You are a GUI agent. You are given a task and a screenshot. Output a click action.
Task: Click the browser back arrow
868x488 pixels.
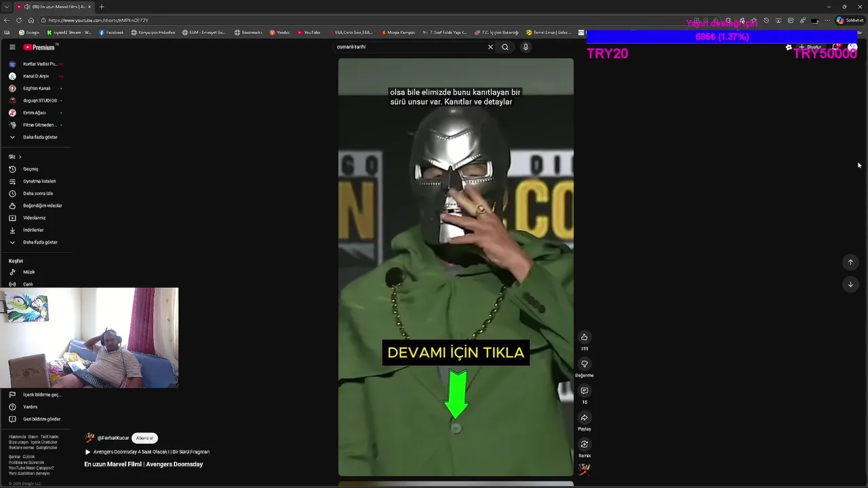click(x=7, y=20)
